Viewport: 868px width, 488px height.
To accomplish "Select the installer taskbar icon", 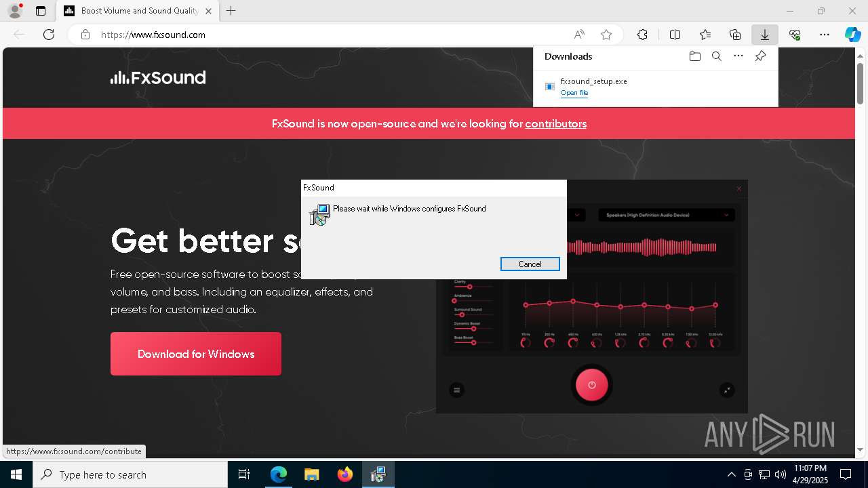I will pos(378,474).
